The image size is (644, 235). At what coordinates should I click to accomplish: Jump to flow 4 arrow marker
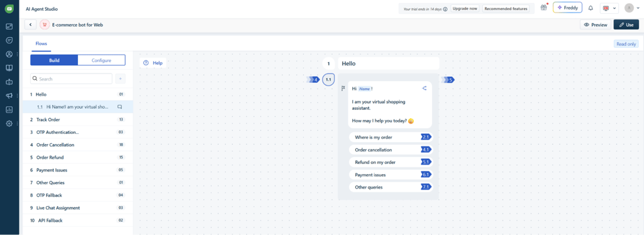pos(313,80)
